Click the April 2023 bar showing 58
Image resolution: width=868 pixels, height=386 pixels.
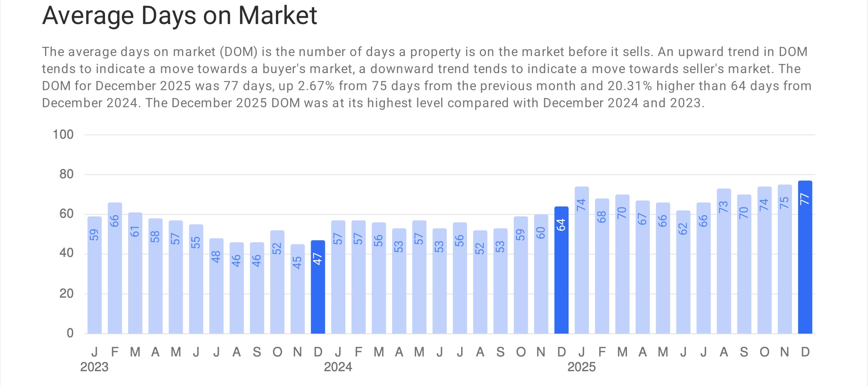point(155,276)
